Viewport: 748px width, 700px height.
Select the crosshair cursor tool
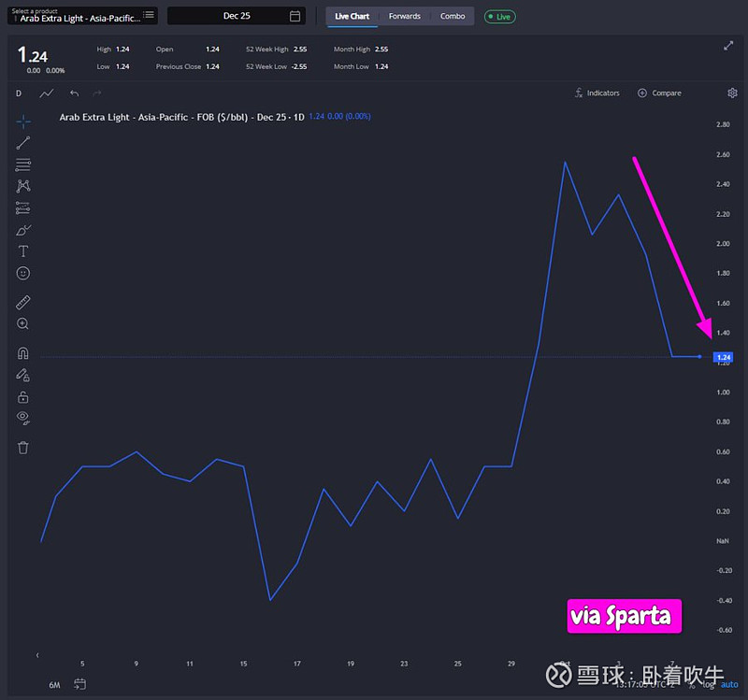point(23,121)
